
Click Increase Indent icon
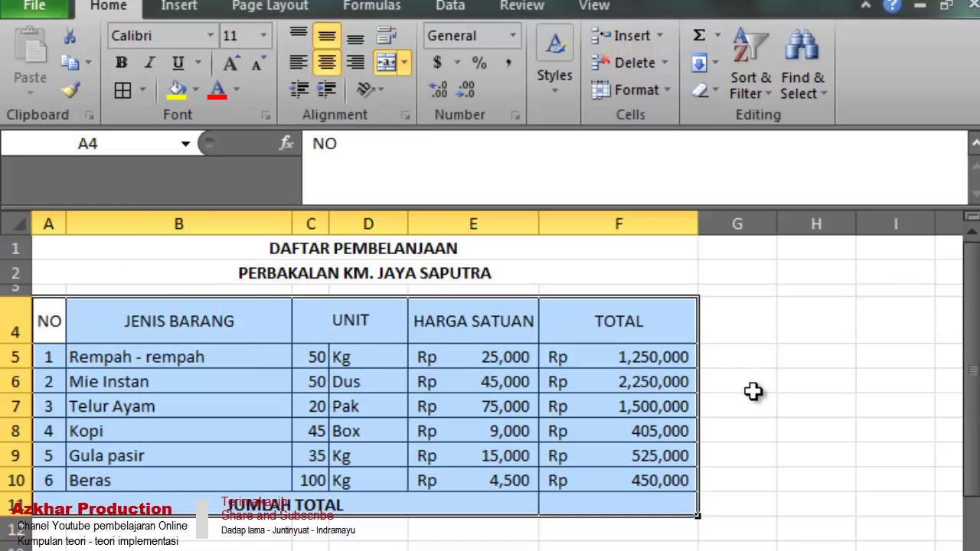(327, 90)
